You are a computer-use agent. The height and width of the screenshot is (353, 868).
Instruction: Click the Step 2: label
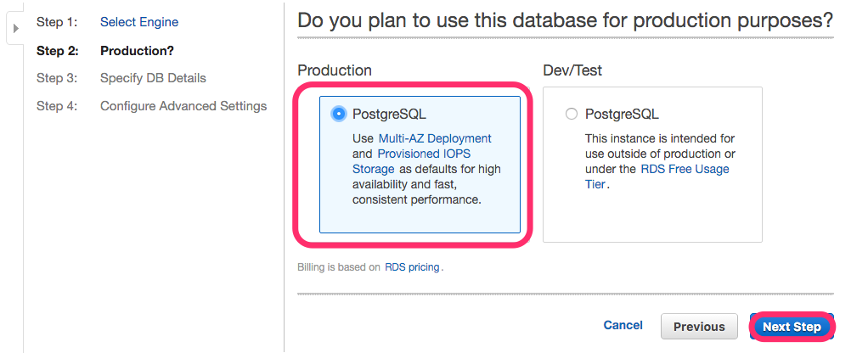pyautogui.click(x=58, y=51)
